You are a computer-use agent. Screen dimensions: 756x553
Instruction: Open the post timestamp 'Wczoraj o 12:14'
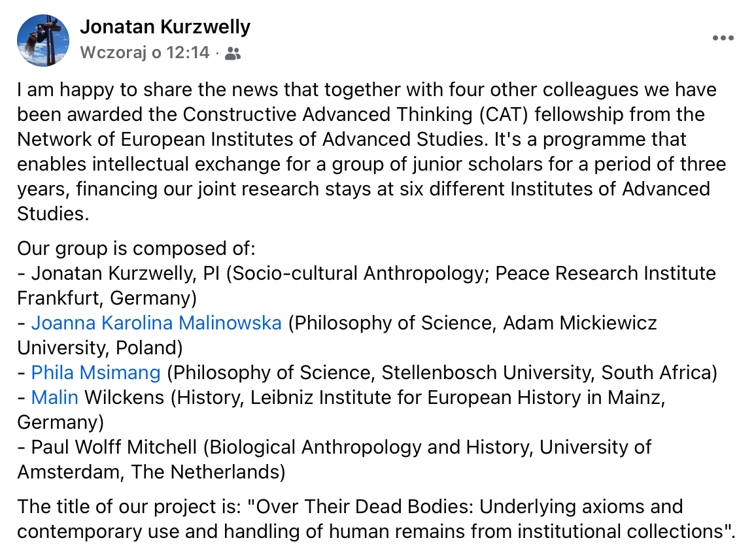click(x=145, y=53)
